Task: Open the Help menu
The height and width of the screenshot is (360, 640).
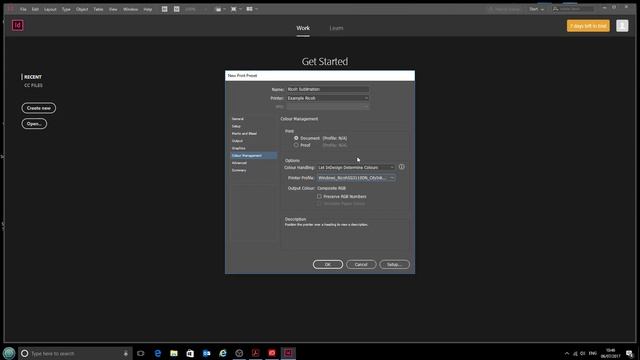Action: click(x=148, y=9)
